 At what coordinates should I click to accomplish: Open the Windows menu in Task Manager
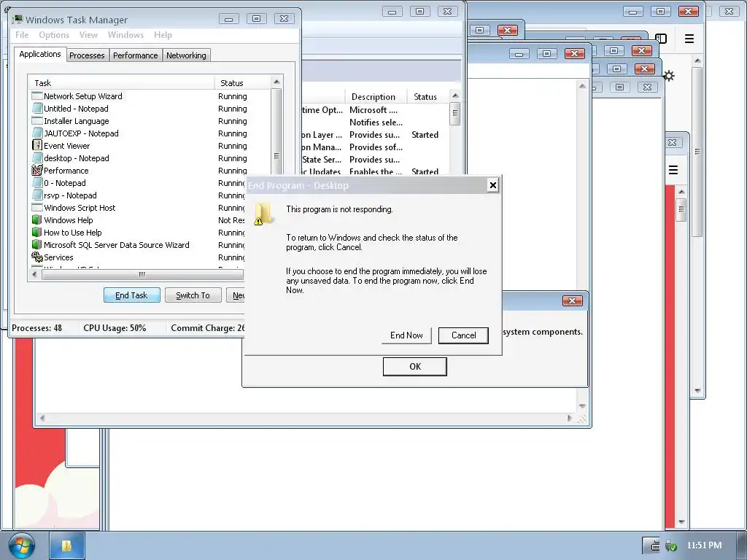point(125,35)
